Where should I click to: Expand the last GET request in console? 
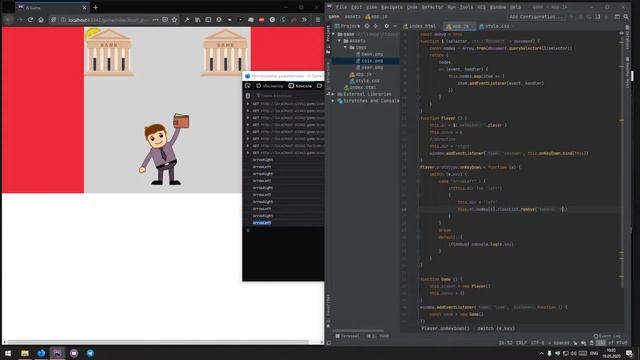click(248, 153)
